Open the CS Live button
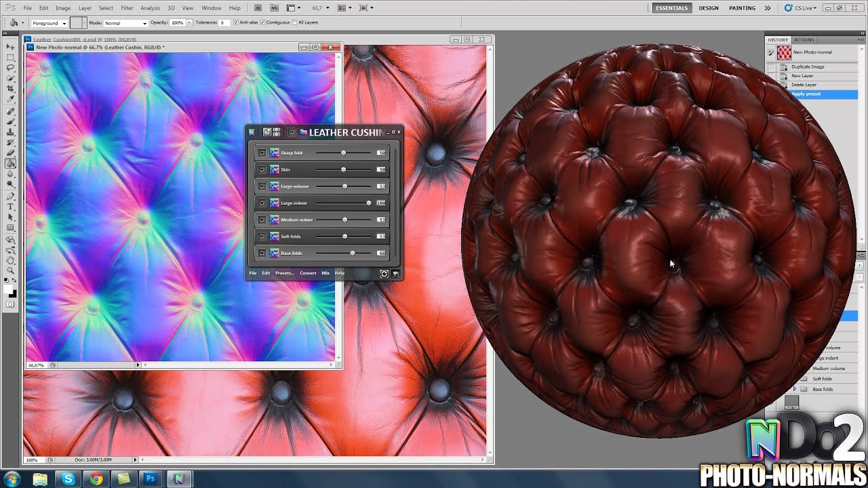Viewport: 868px width, 488px height. point(800,8)
